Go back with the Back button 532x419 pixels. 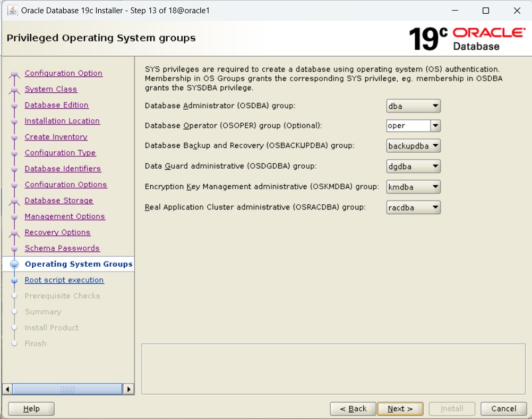coord(353,409)
